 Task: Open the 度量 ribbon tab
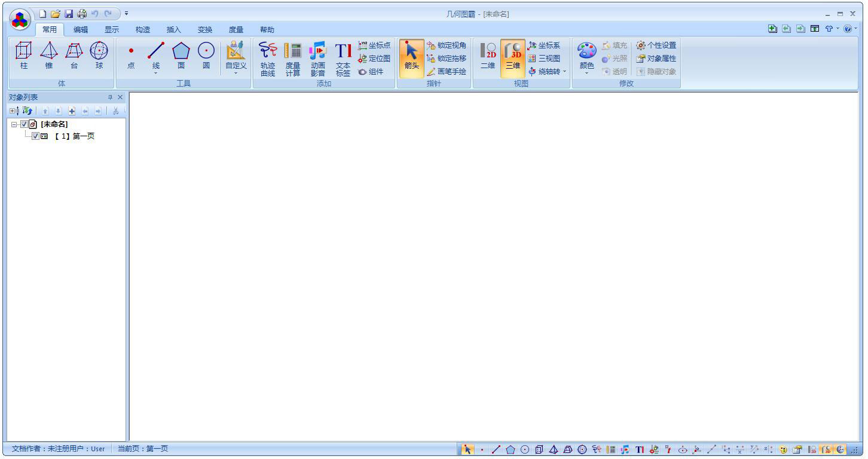[x=236, y=30]
